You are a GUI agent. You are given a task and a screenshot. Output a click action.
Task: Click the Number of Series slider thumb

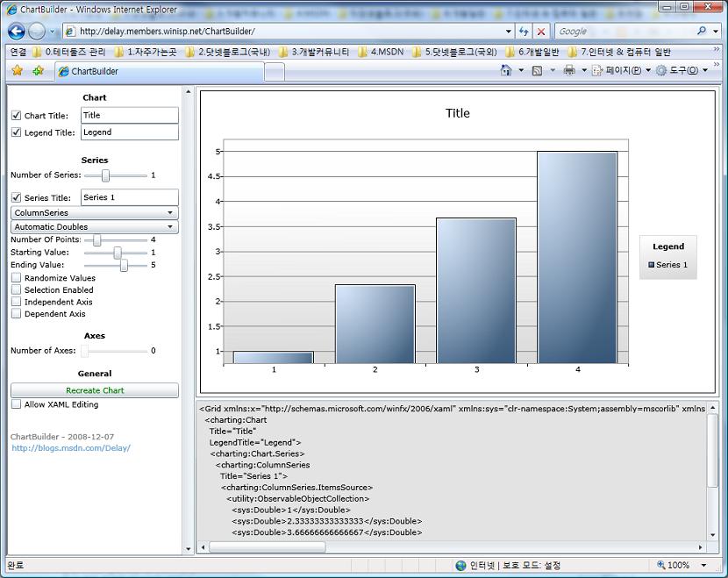click(106, 175)
